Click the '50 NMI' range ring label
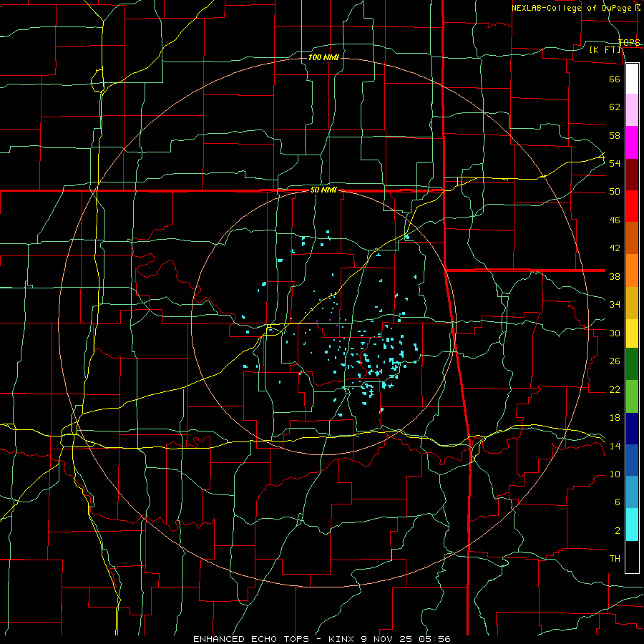Image resolution: width=644 pixels, height=644 pixels. pyautogui.click(x=323, y=190)
